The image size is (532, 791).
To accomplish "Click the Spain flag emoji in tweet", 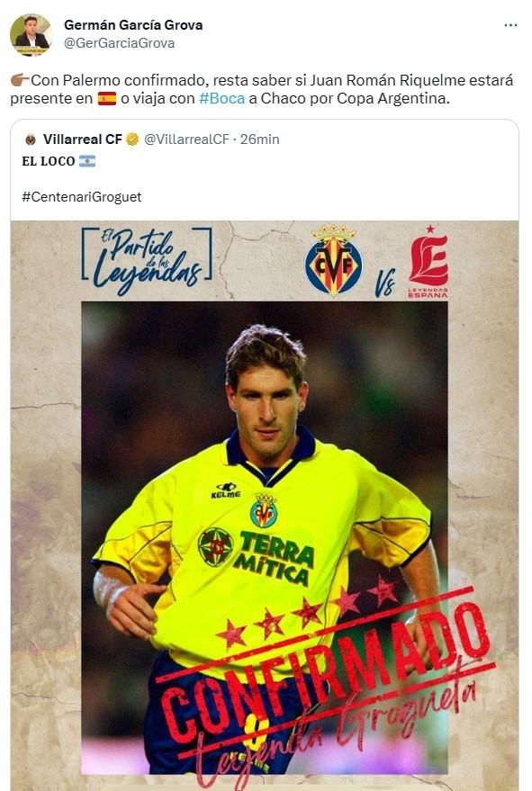I will 106,98.
